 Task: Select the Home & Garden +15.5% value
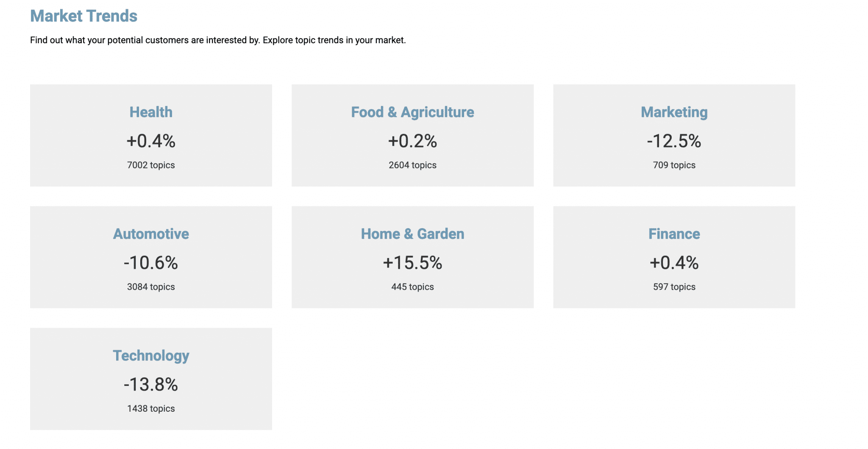[412, 263]
